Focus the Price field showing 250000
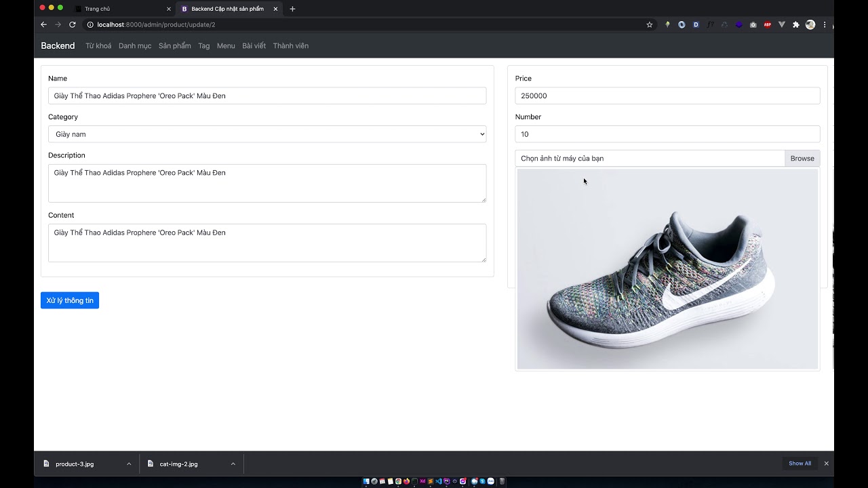Screen dimensions: 868x488 [667, 96]
